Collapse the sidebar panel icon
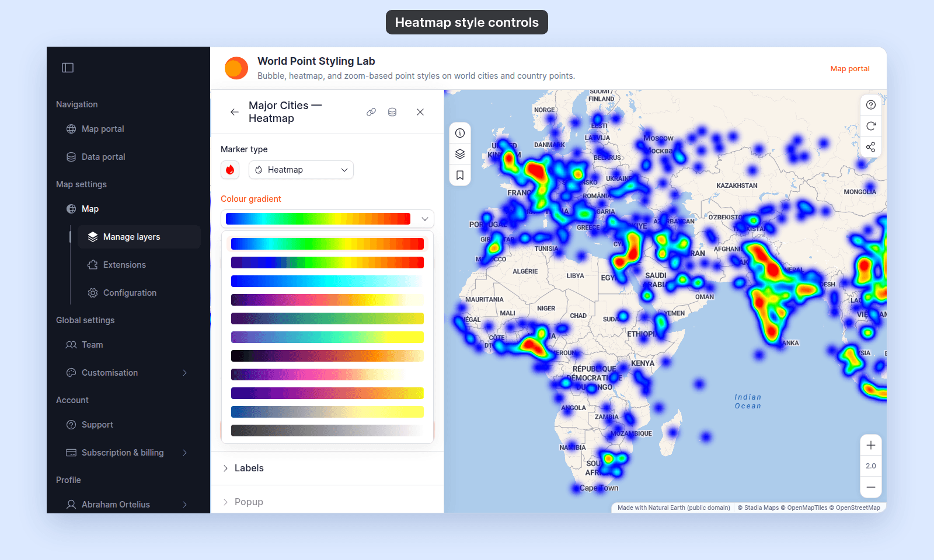The width and height of the screenshot is (934, 560). [68, 68]
